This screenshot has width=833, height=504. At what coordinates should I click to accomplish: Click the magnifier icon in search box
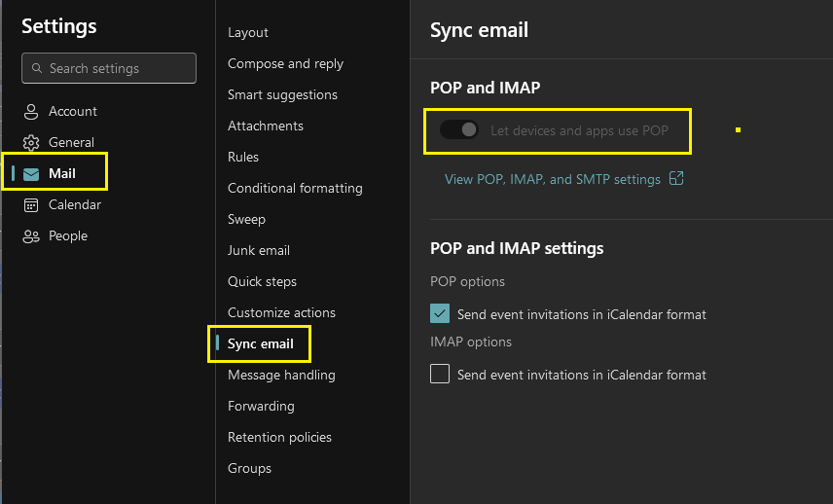point(37,68)
